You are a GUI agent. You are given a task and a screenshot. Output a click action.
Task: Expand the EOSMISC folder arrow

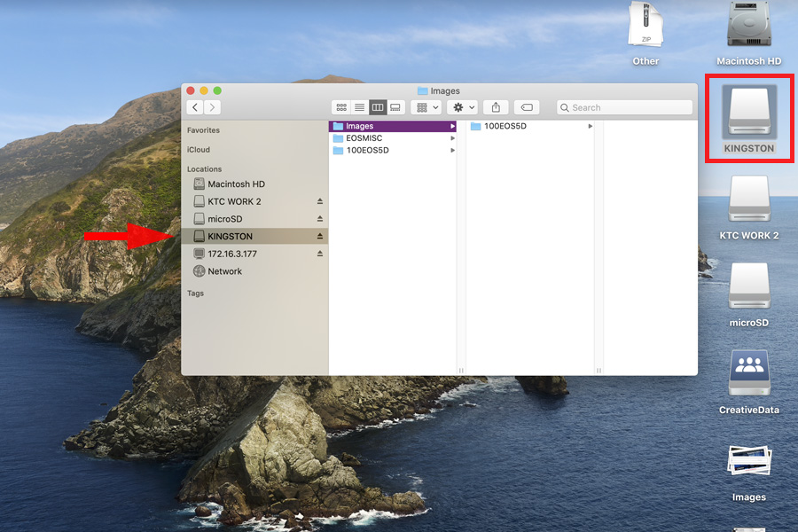pos(452,137)
